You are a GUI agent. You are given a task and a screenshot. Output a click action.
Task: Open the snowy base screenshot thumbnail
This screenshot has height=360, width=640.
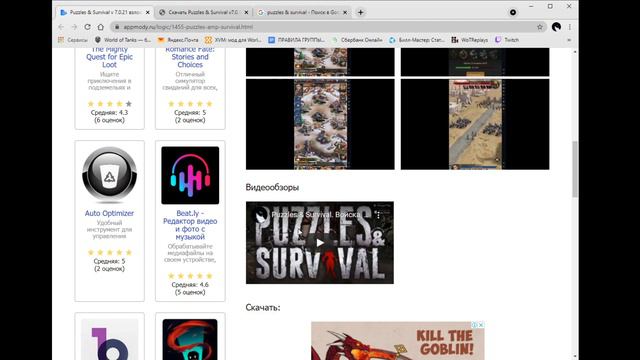[x=320, y=124]
